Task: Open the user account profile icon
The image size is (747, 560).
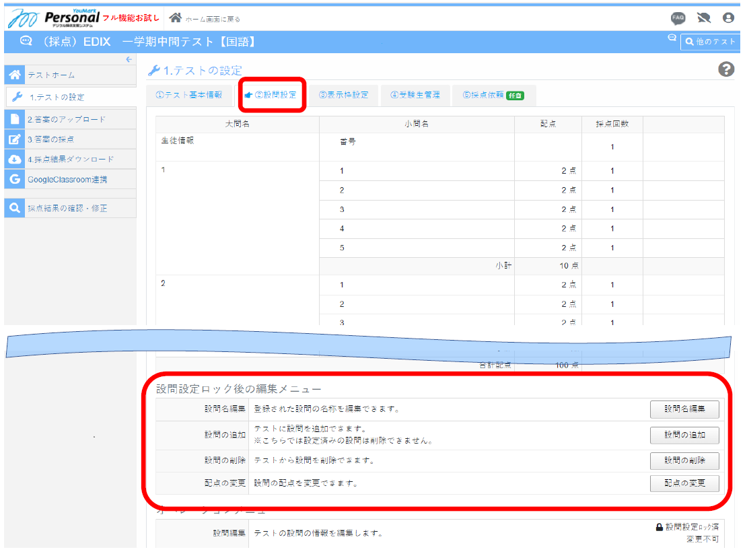Action: click(727, 19)
